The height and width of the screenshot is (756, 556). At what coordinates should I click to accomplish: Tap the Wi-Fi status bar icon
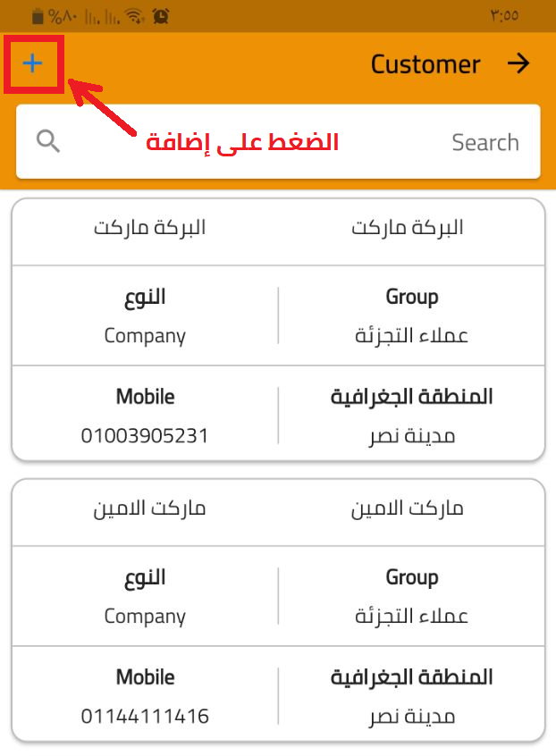click(x=135, y=16)
